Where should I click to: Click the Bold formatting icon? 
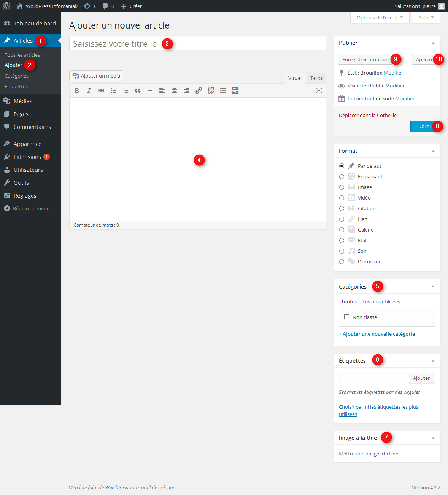[x=77, y=90]
